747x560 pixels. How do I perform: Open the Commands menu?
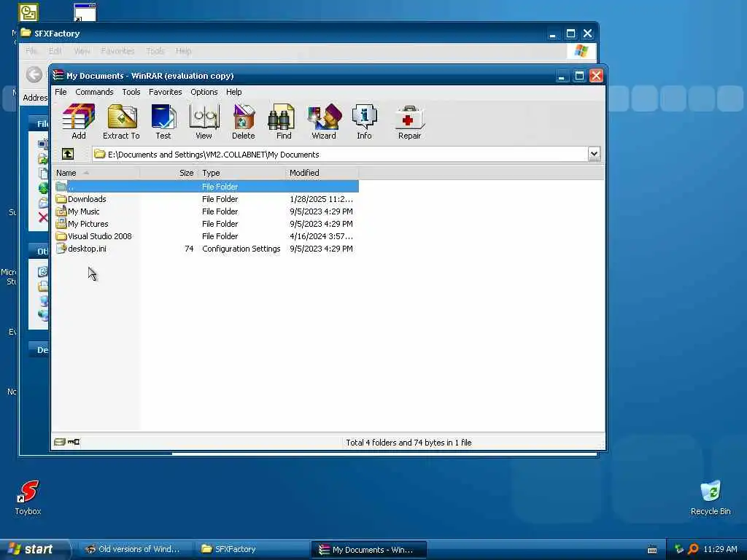(94, 92)
